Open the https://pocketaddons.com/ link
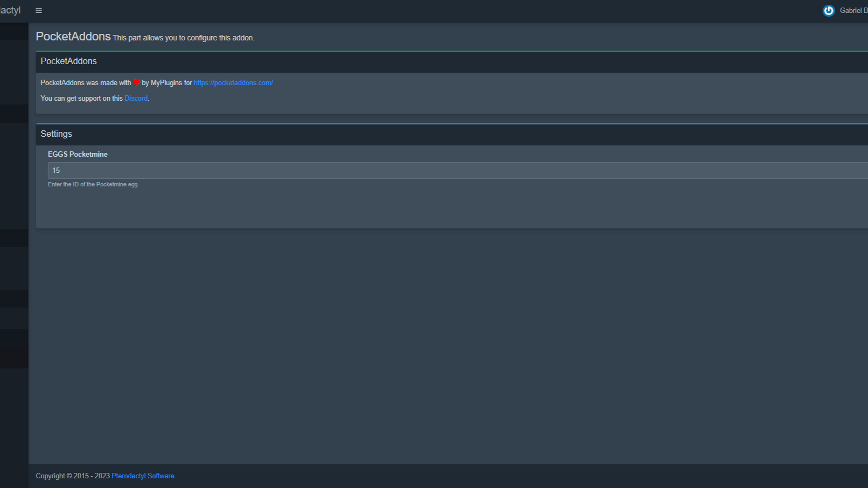 pos(233,83)
